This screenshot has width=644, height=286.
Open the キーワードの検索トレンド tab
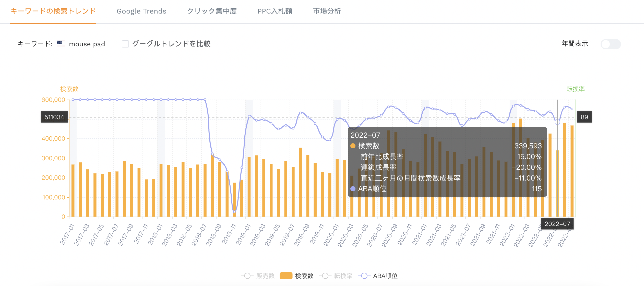[53, 11]
